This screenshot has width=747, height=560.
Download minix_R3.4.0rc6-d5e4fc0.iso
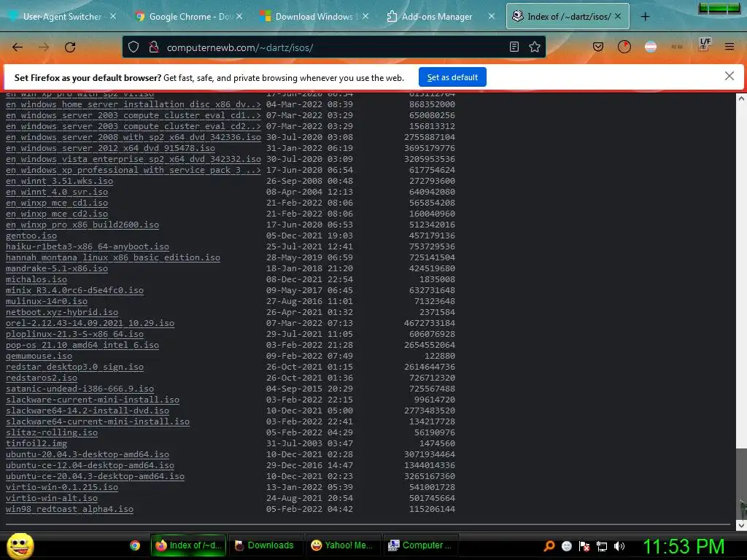click(75, 290)
